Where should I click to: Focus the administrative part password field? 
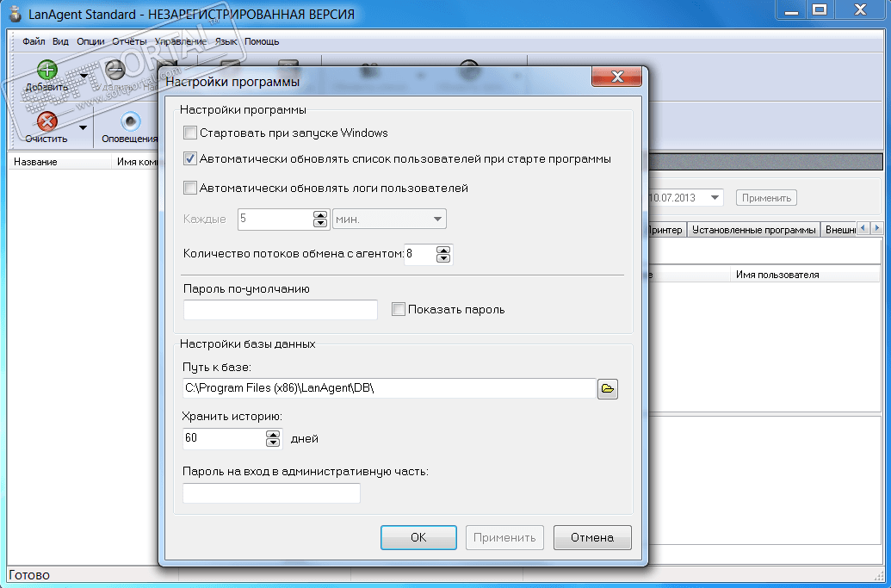[272, 493]
